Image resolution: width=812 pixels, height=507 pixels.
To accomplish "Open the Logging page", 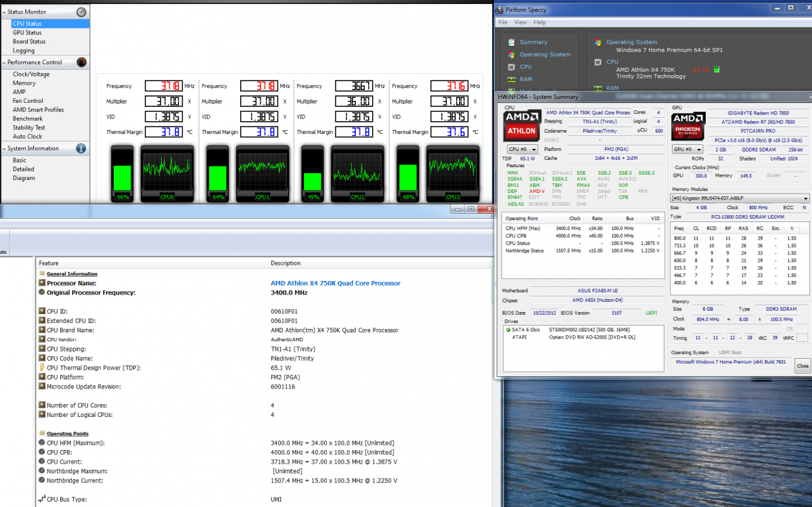I will pyautogui.click(x=23, y=51).
